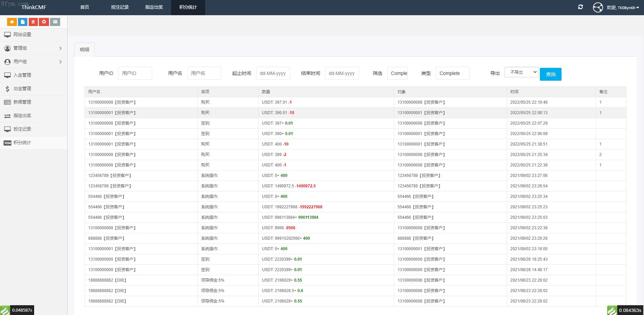The height and width of the screenshot is (315, 644).
Task: Click the gray list view icon
Action: tap(55, 22)
